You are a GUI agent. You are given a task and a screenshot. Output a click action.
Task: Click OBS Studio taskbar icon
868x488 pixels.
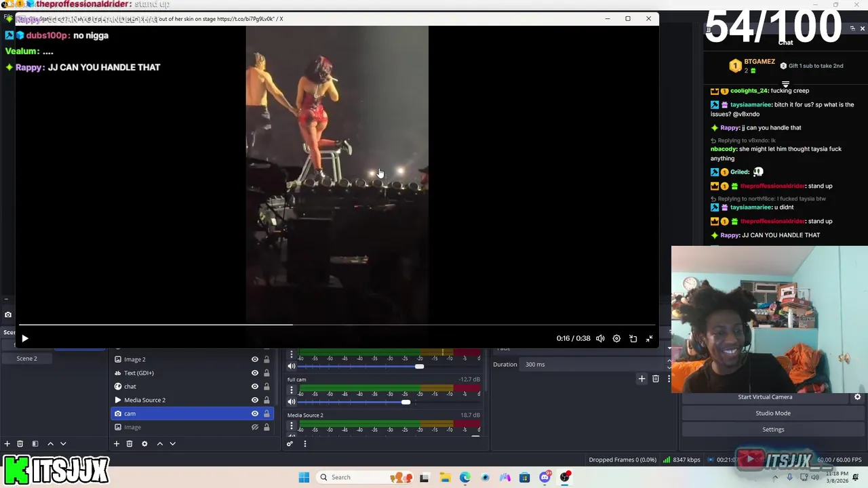565,477
